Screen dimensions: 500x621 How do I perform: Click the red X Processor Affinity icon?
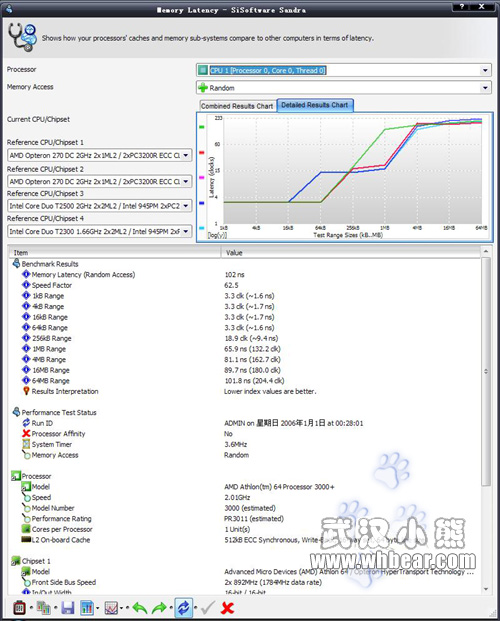[x=26, y=433]
